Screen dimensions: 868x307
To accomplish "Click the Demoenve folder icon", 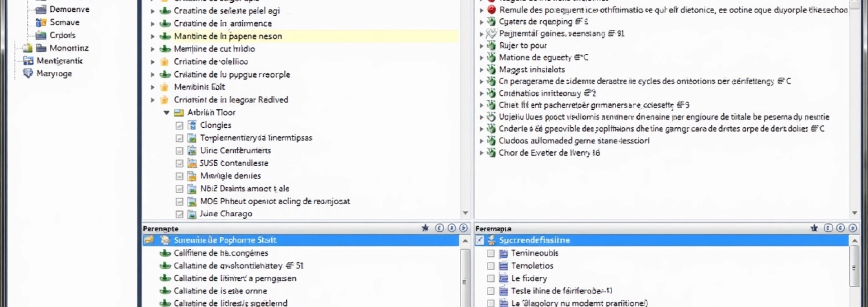I will pyautogui.click(x=41, y=9).
